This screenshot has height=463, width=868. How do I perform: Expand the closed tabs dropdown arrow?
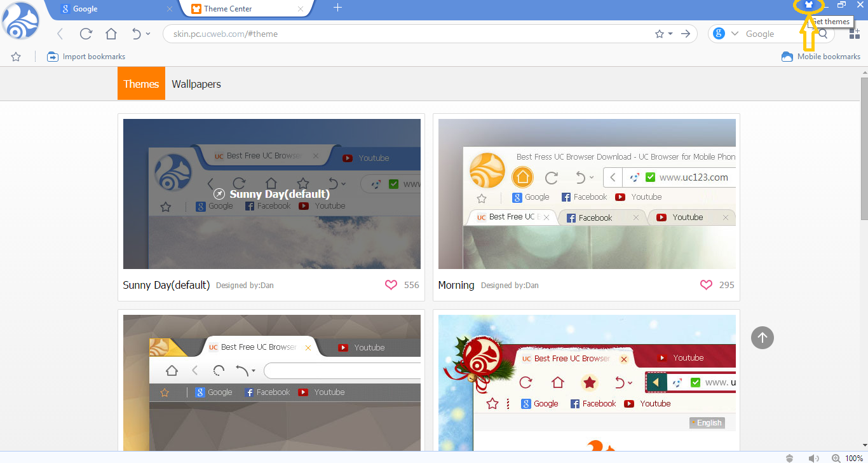148,34
